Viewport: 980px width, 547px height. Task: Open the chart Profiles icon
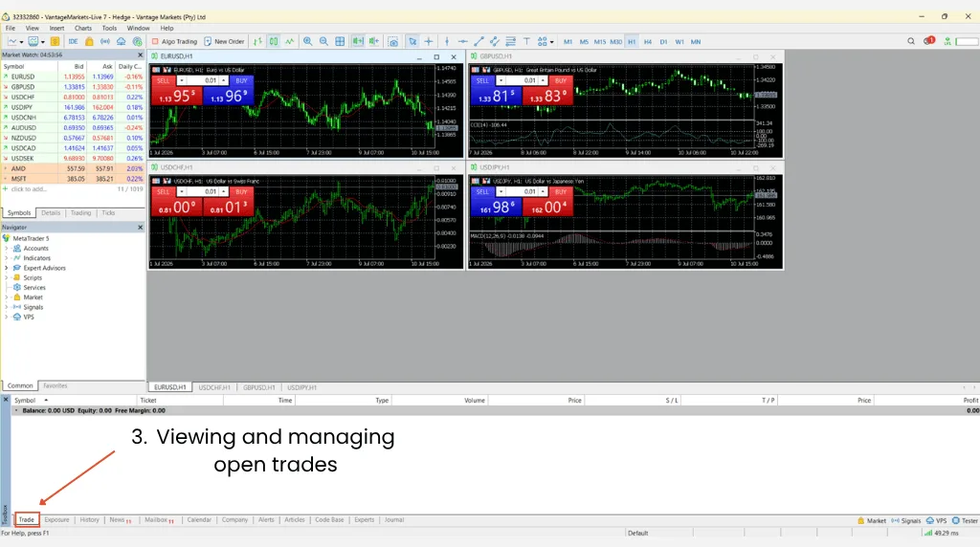pyautogui.click(x=33, y=42)
